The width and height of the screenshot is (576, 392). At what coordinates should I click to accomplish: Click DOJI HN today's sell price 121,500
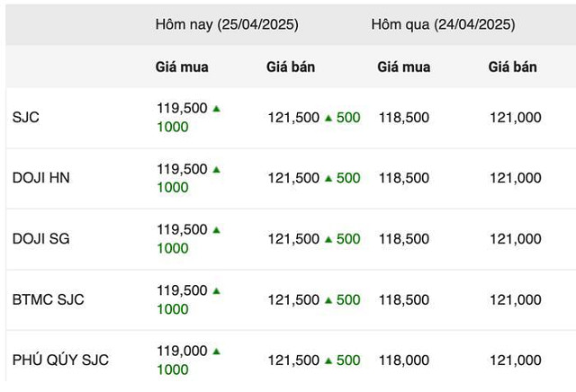293,178
